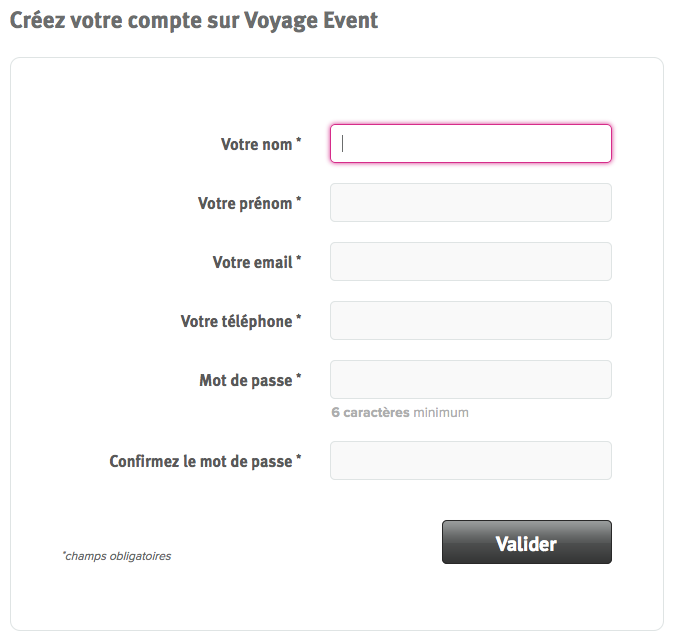Click the Votre téléphone label text
The width and height of the screenshot is (674, 641).
pyautogui.click(x=236, y=321)
